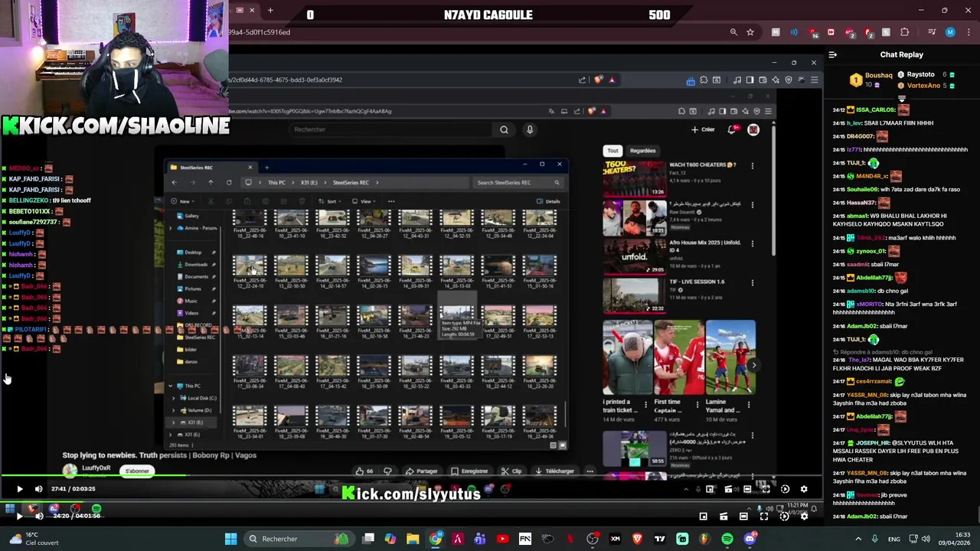Seek on the inner green progress bar
The width and height of the screenshot is (980, 551).
point(93,476)
